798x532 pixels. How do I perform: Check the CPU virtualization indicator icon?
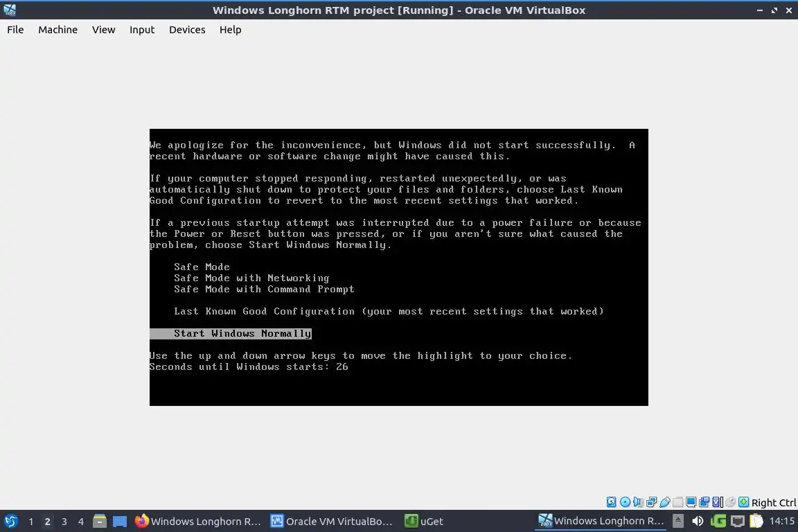718,502
